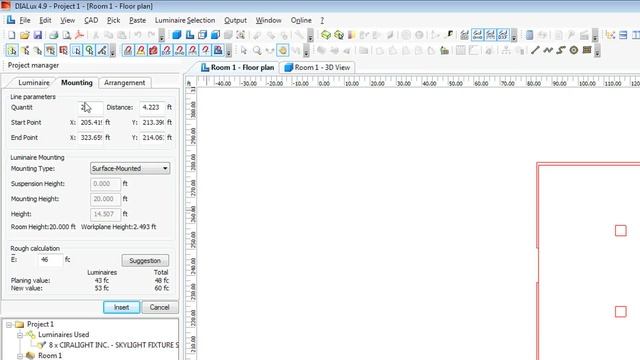Image resolution: width=640 pixels, height=360 pixels.
Task: Click the PDF export icon
Action: pos(80,35)
